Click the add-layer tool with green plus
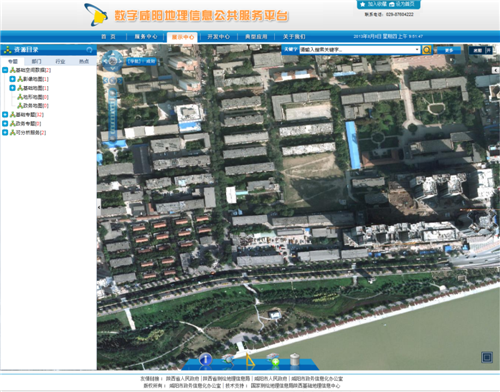Screen dimensions: 500x392 (273, 359)
